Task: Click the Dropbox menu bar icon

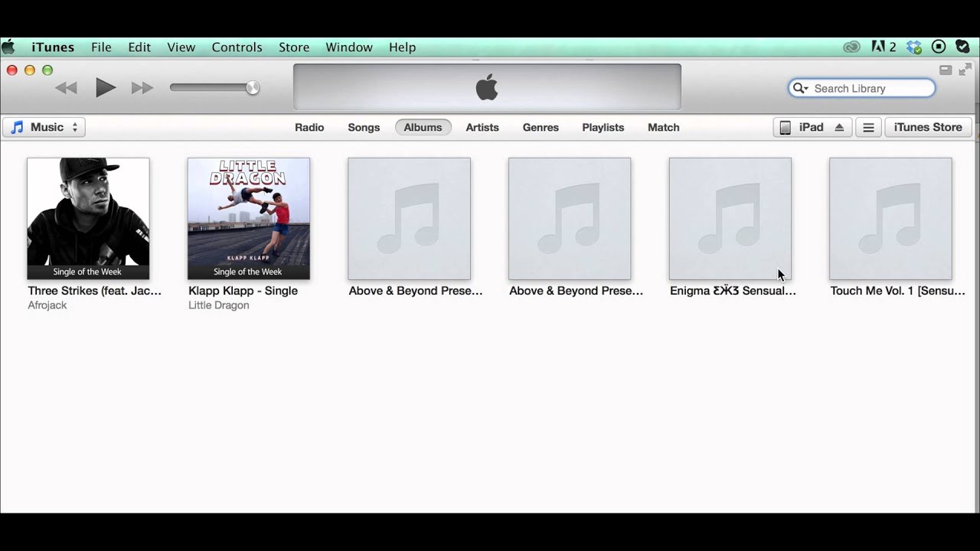Action: point(914,47)
